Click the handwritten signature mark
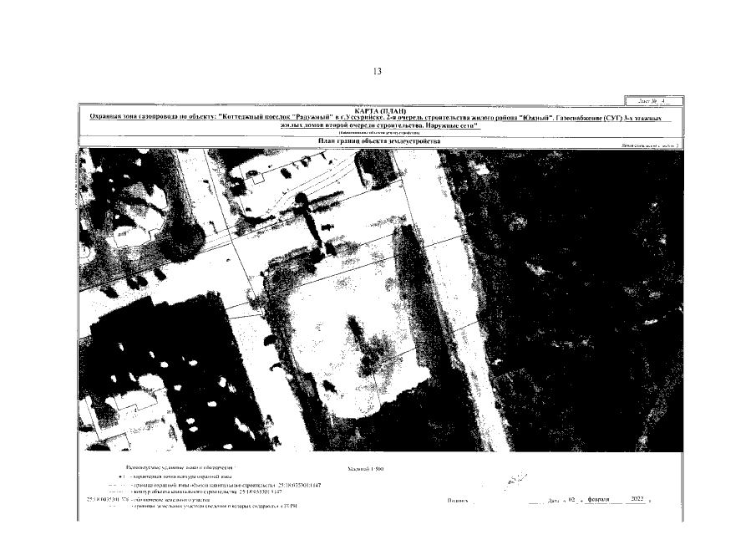 (518, 478)
